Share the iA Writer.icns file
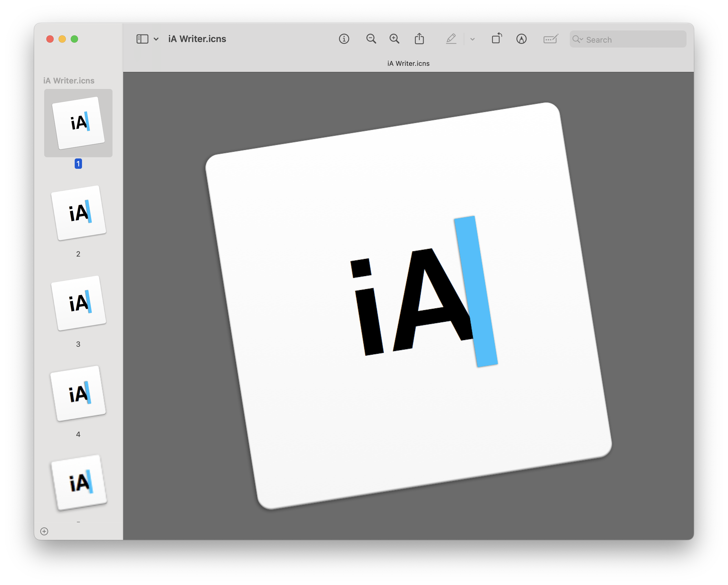 419,39
